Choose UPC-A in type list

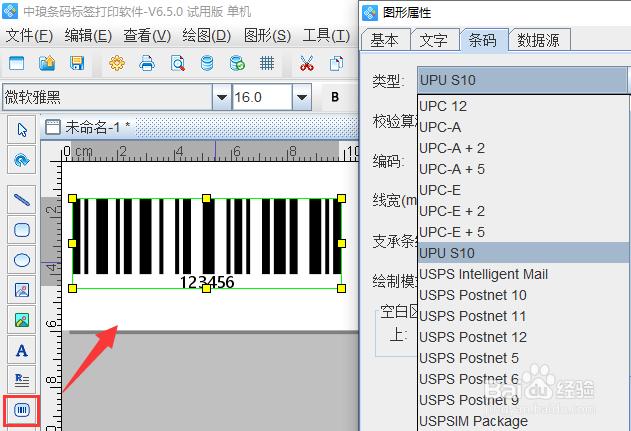pos(523,127)
